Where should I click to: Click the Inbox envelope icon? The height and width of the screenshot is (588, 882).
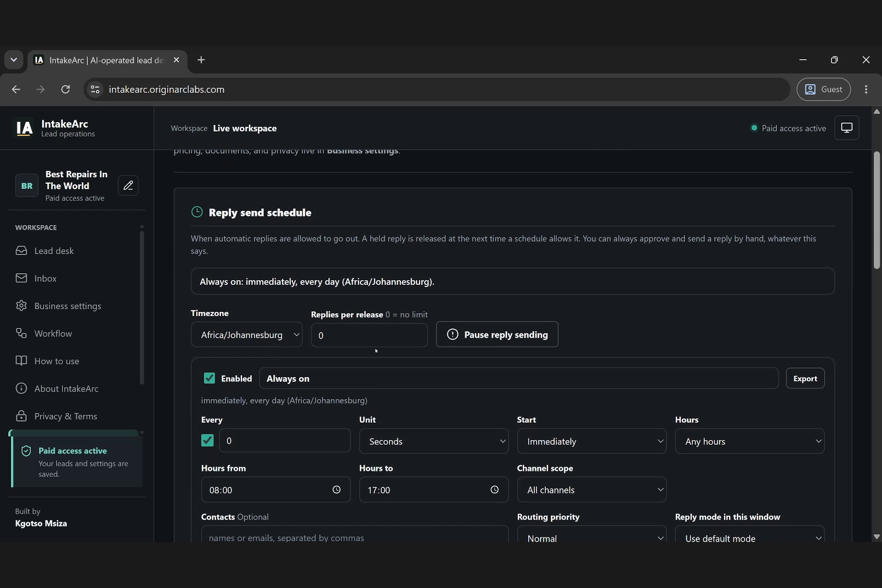point(21,278)
